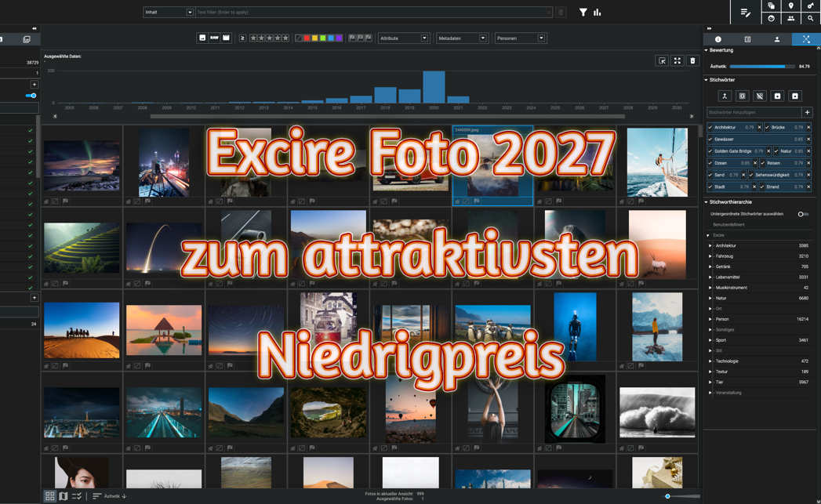Click the select-in-timeline cursor icon
This screenshot has height=504, width=821.
click(662, 60)
